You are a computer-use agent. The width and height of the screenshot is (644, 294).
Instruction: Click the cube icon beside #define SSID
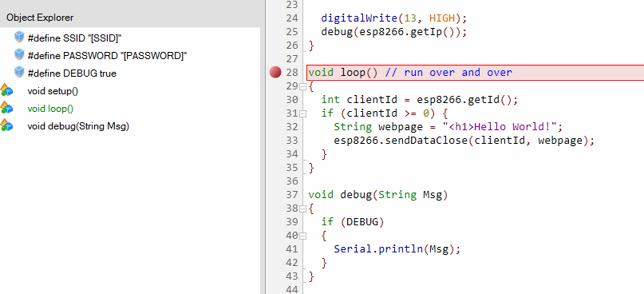click(19, 37)
